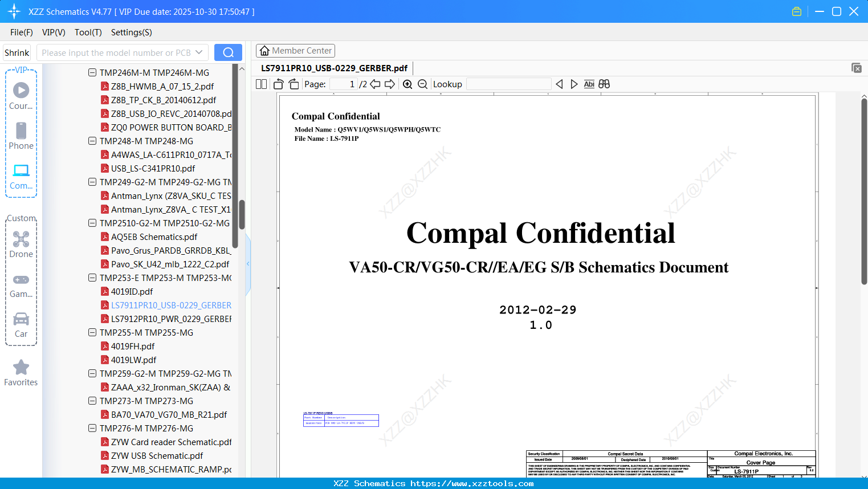The image size is (868, 489).
Task: Collapse the TMP255-M TMP255-MG group
Action: tap(92, 332)
